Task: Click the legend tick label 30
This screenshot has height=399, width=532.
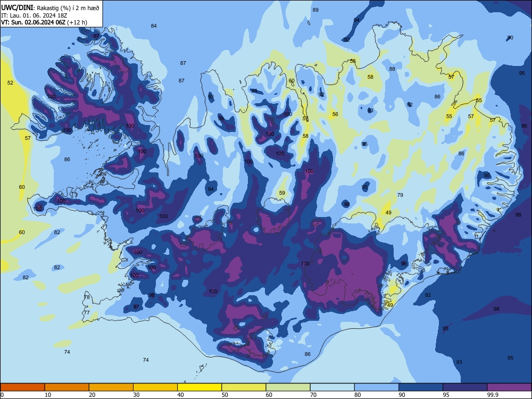Action: point(136,395)
